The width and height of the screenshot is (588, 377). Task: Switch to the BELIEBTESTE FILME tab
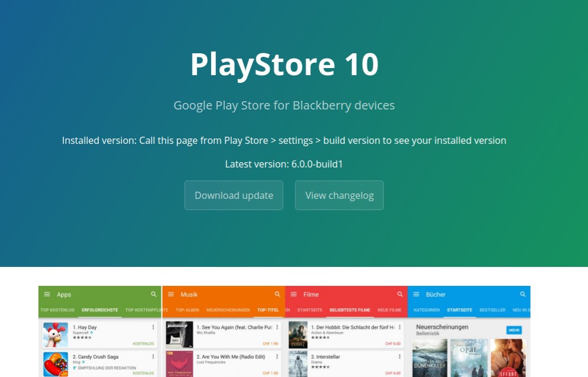(x=350, y=310)
